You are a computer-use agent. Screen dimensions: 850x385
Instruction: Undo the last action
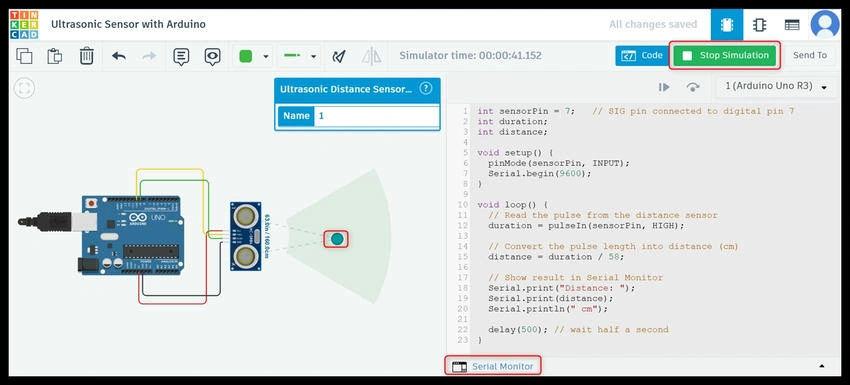coord(119,56)
